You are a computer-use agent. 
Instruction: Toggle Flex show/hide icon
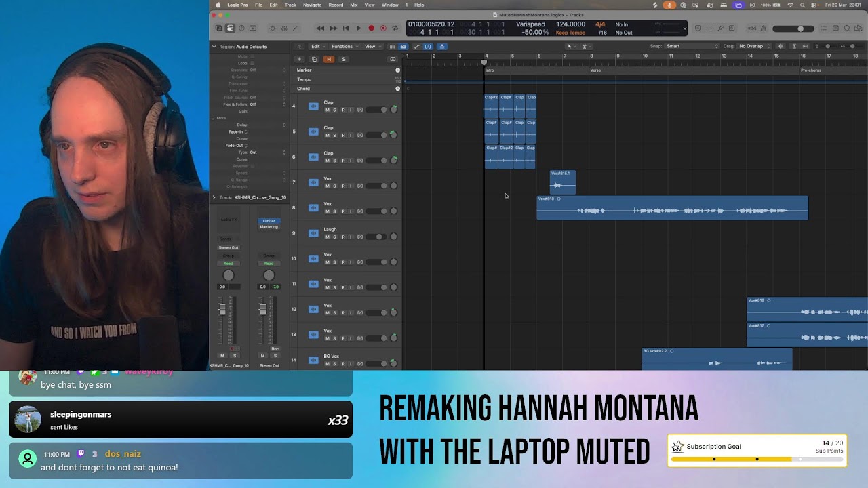pos(429,47)
